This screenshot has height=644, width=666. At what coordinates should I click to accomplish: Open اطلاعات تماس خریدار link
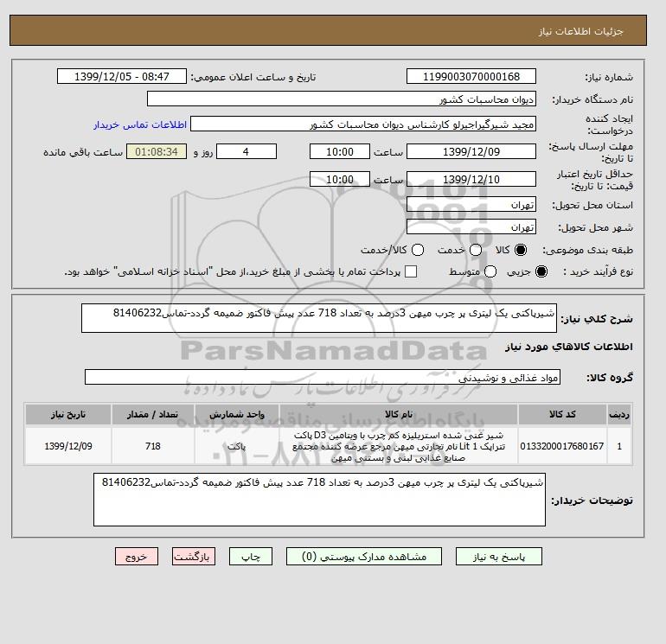[140, 124]
